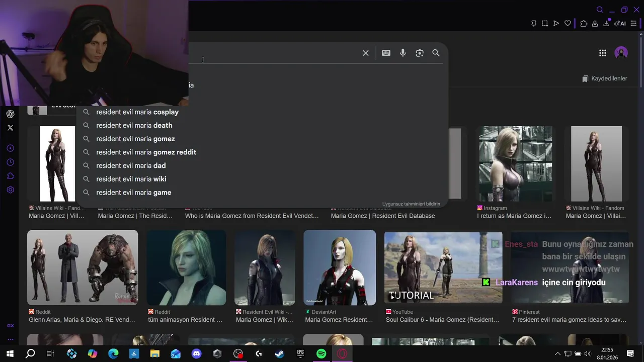Viewport: 644px width, 362px height.
Task: Open the Aria AI assistant button
Action: coord(620,23)
